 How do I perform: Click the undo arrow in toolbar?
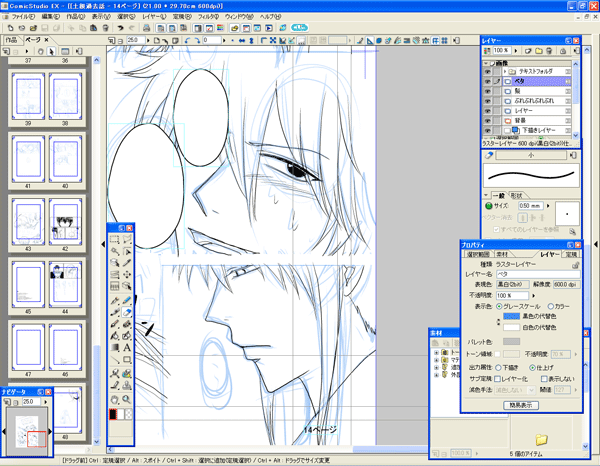click(121, 28)
